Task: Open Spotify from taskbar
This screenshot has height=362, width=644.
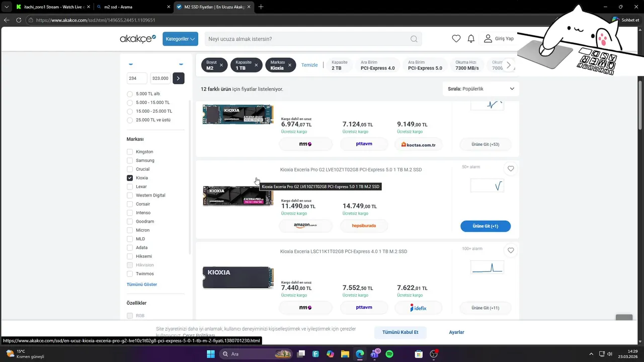Action: pos(389,354)
